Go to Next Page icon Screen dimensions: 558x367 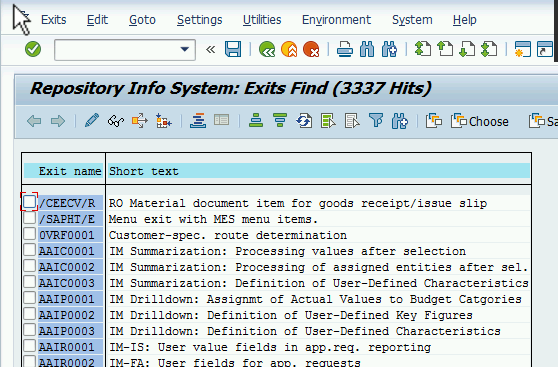click(467, 49)
